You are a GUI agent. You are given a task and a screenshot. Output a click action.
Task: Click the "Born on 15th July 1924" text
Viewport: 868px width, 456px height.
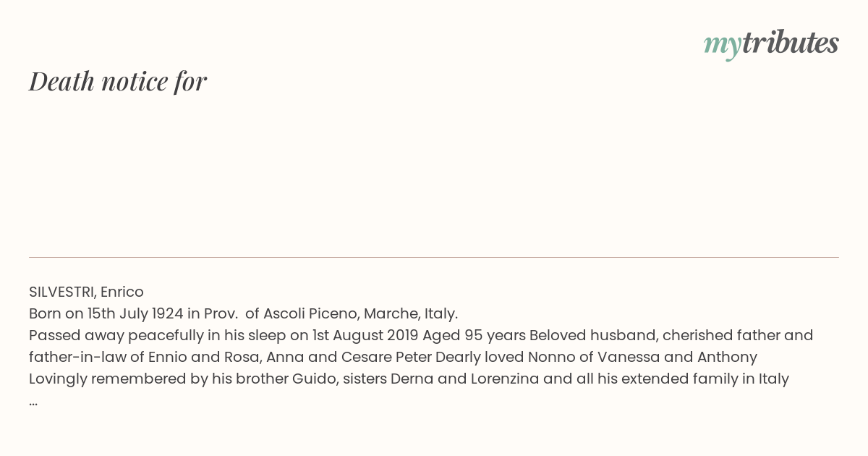(x=105, y=313)
